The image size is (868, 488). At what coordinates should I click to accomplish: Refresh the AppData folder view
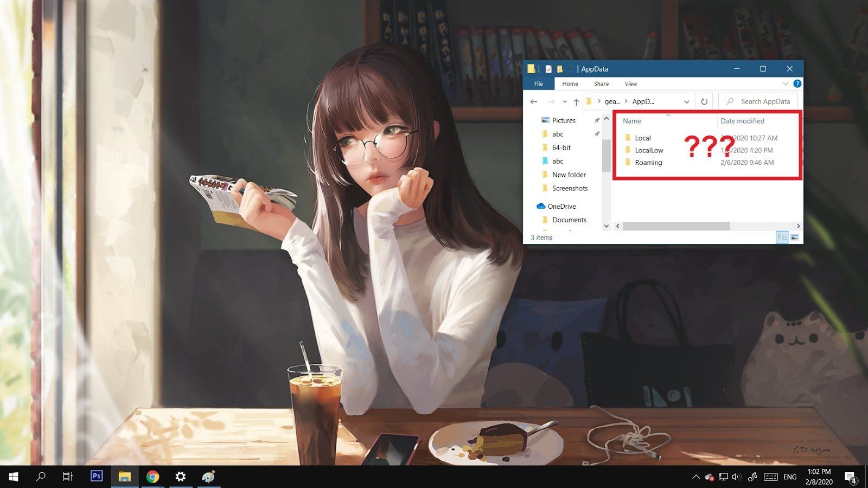pos(704,101)
